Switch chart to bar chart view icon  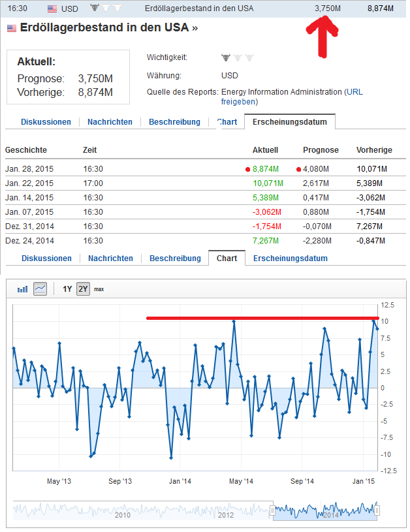tap(22, 289)
